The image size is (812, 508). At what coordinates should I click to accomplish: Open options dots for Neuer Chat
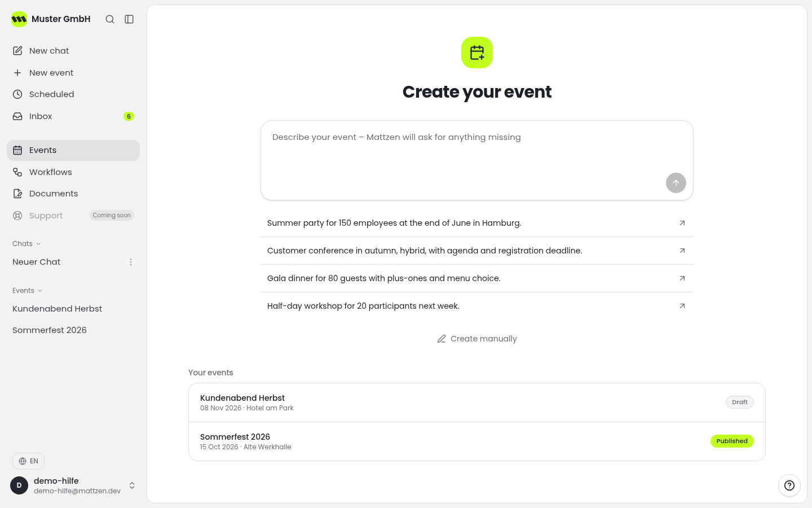(131, 262)
